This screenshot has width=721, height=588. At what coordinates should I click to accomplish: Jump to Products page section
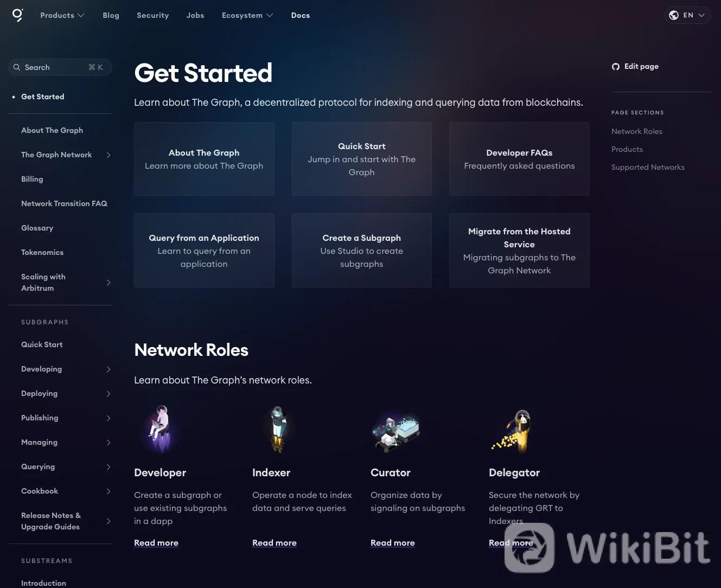(627, 149)
